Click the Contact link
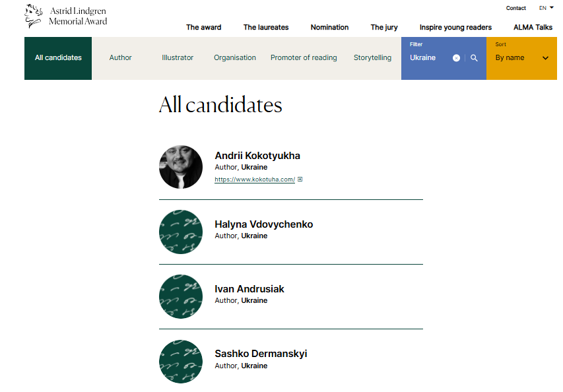Viewport: 563px width, 392px height. (x=515, y=8)
